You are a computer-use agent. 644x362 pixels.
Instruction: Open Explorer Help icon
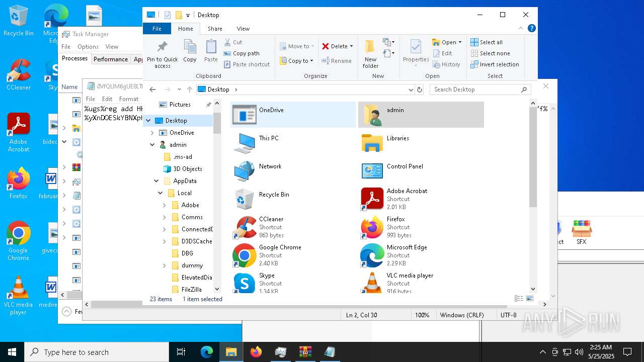(x=531, y=29)
